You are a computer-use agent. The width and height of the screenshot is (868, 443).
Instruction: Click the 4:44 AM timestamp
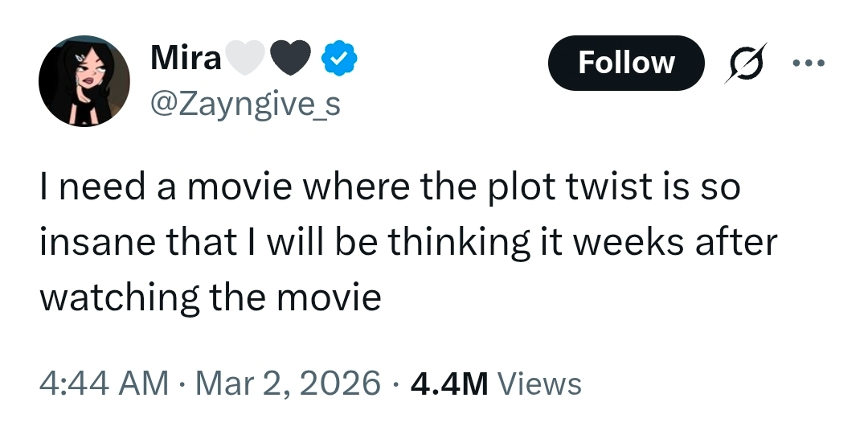[x=104, y=383]
